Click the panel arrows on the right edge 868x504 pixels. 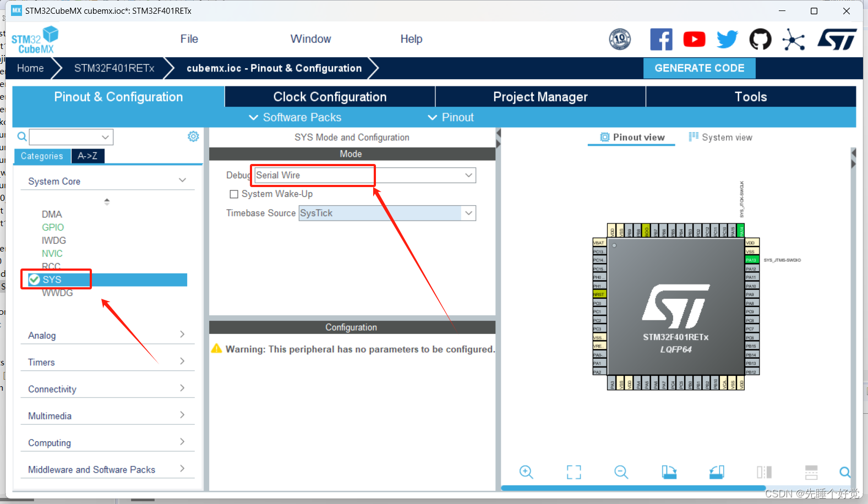853,158
